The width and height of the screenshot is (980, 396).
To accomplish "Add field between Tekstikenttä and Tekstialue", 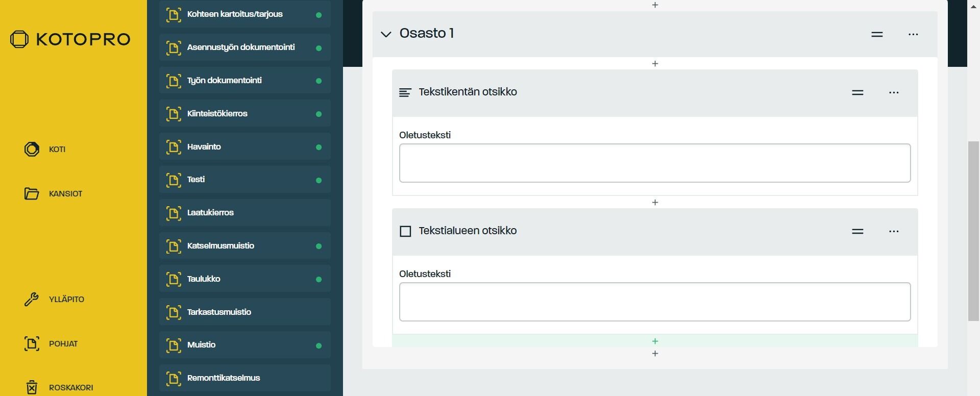I will point(655,202).
